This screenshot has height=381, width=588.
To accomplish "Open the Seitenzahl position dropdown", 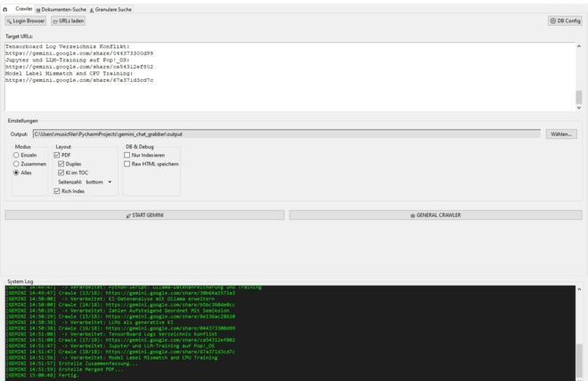I will point(100,182).
